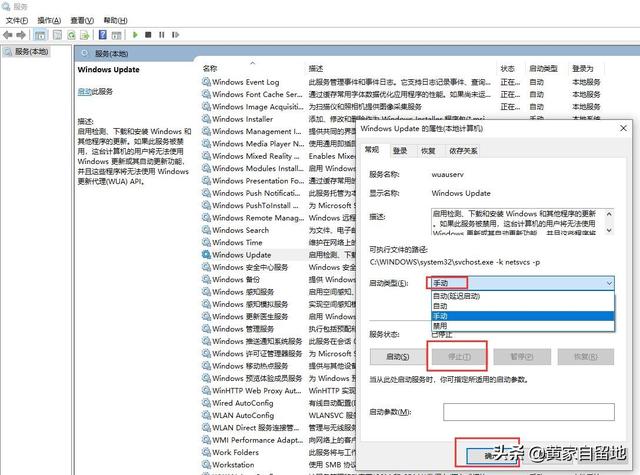The width and height of the screenshot is (640, 475).
Task: Select Windows Font Cache Ser... row
Action: pyautogui.click(x=257, y=94)
